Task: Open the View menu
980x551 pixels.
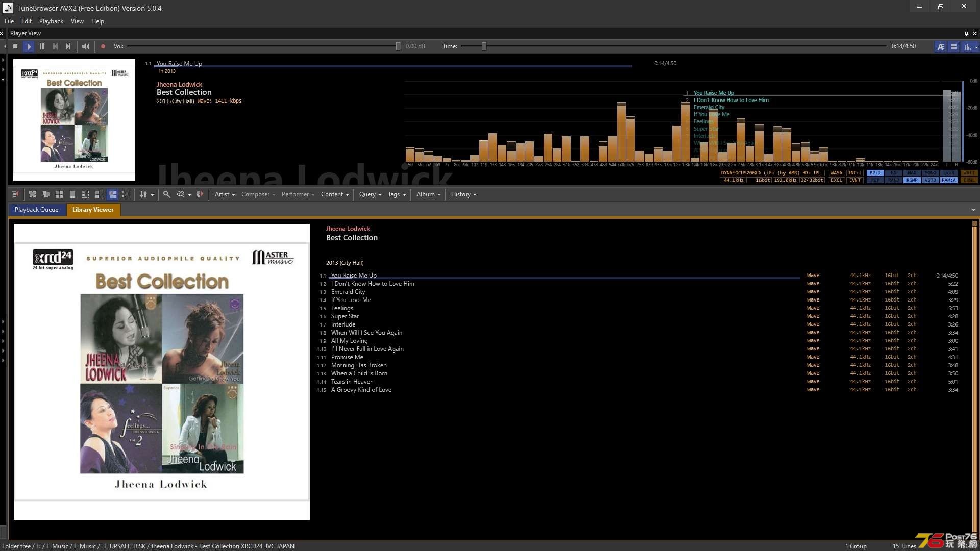Action: [77, 21]
